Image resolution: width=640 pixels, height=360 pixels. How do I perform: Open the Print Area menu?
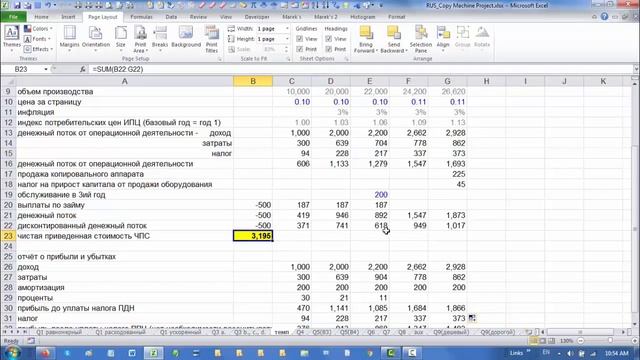[x=140, y=39]
